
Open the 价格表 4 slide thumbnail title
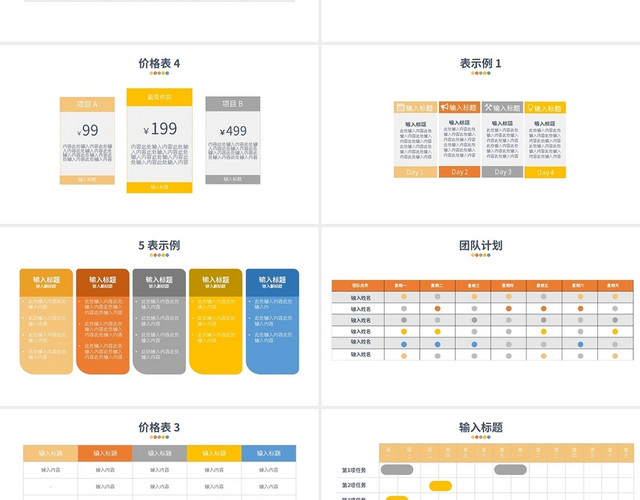[x=159, y=63]
